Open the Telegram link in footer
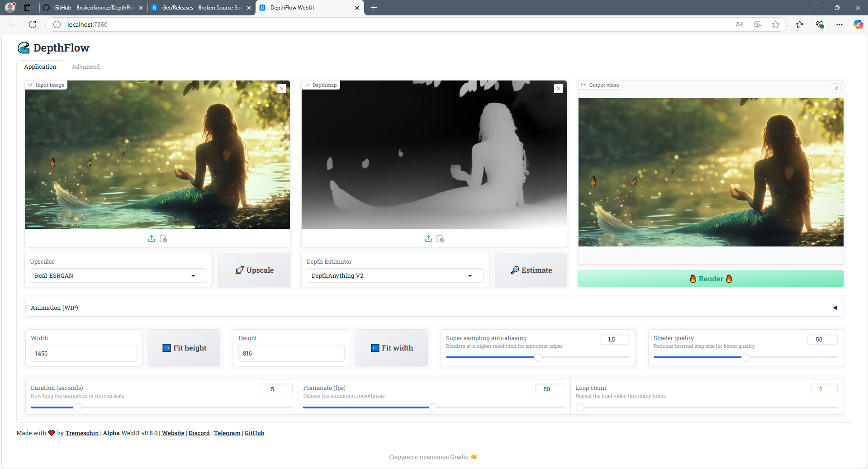This screenshot has width=868, height=469. click(x=227, y=433)
